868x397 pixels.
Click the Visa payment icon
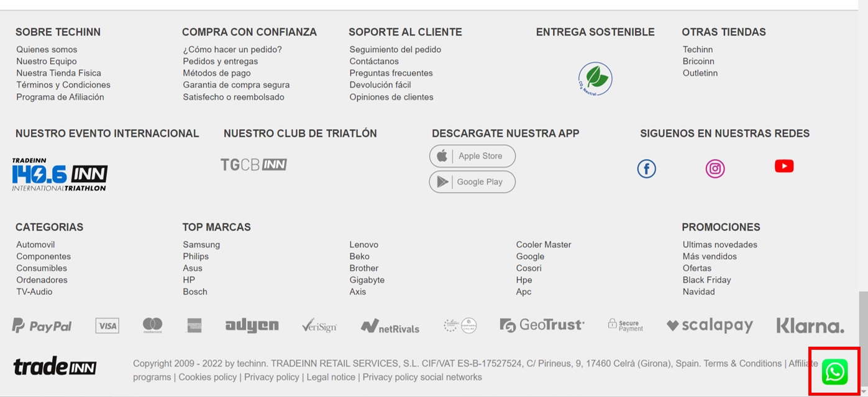tap(107, 325)
